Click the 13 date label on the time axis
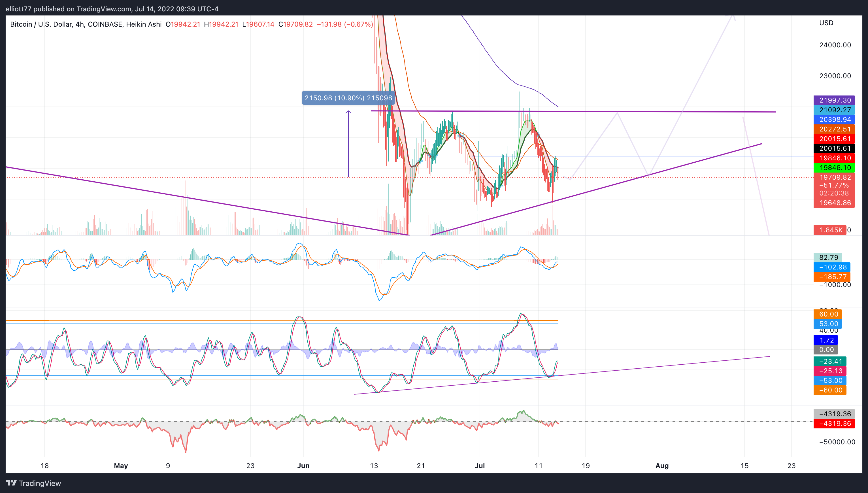868x493 pixels. (x=374, y=466)
